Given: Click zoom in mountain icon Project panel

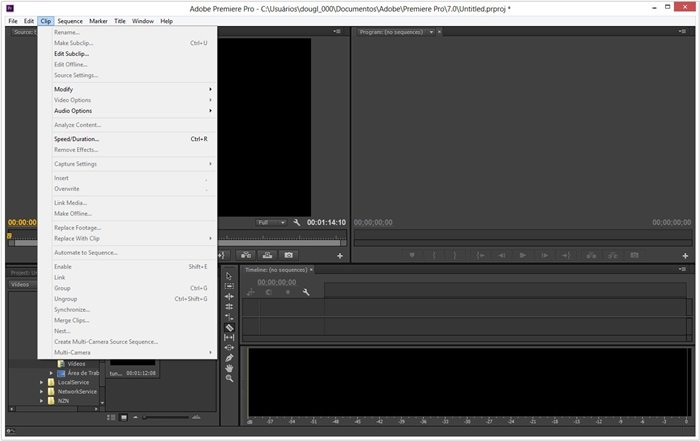Looking at the screenshot, I should pos(196,417).
